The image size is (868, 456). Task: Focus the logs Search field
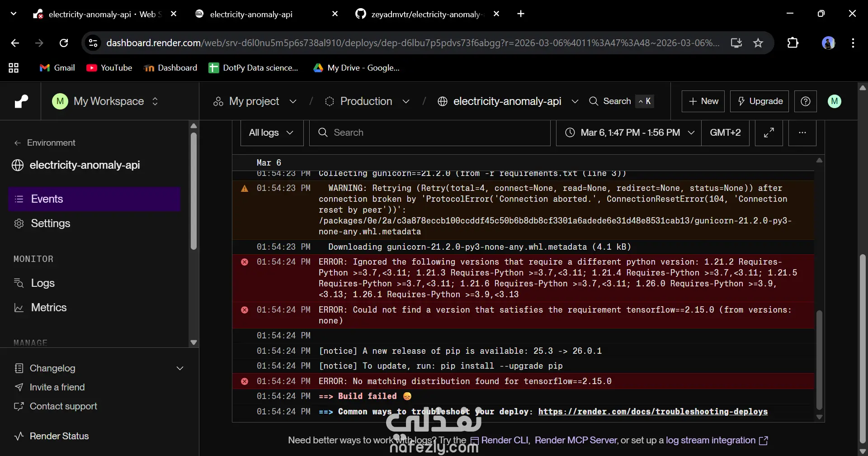[x=429, y=133]
